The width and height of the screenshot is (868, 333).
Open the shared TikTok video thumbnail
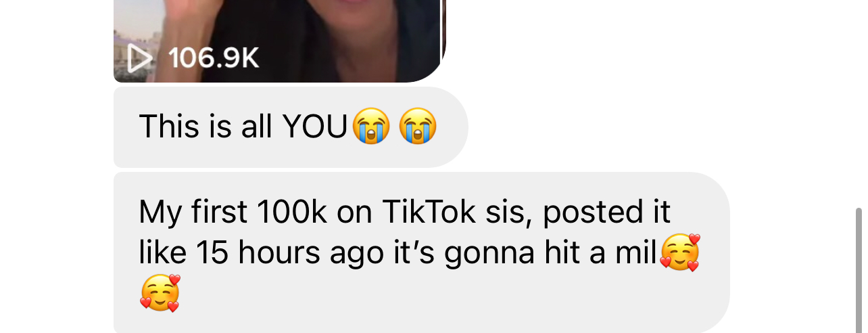277,41
